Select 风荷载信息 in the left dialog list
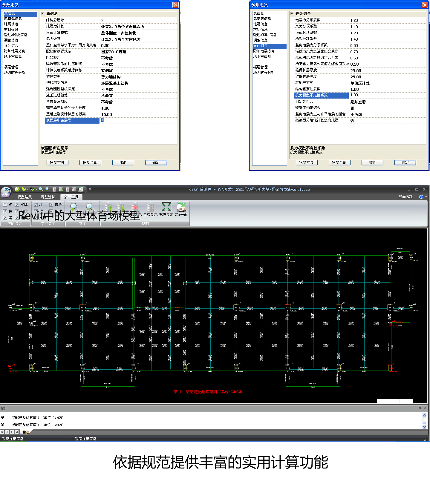The height and width of the screenshot is (504, 430). click(x=13, y=19)
